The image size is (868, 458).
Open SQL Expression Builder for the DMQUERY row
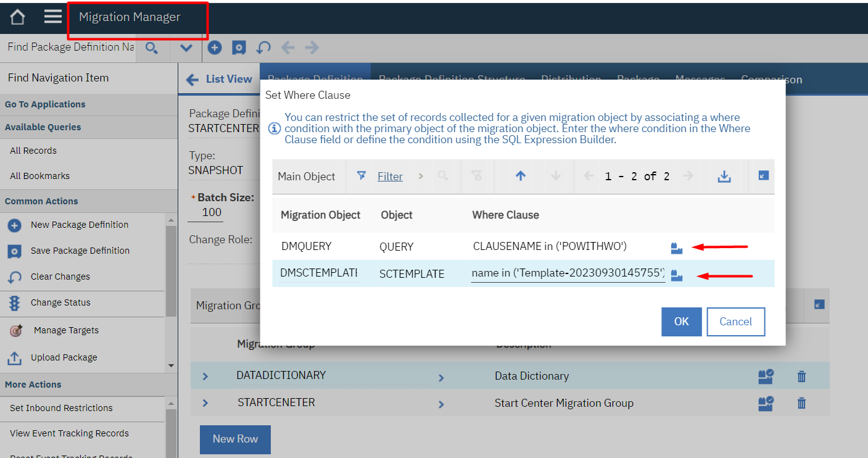[677, 248]
